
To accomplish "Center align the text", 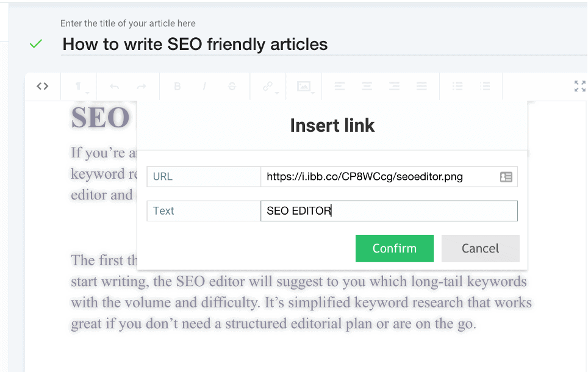I will point(367,86).
